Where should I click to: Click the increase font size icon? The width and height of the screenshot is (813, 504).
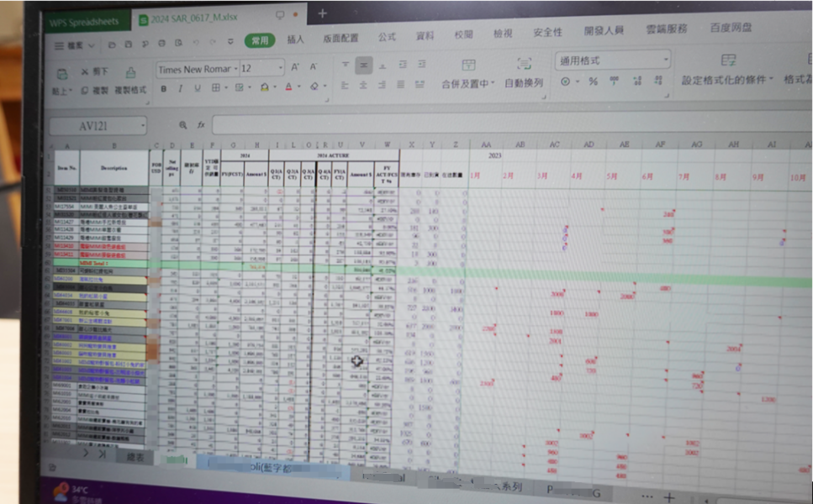(295, 67)
